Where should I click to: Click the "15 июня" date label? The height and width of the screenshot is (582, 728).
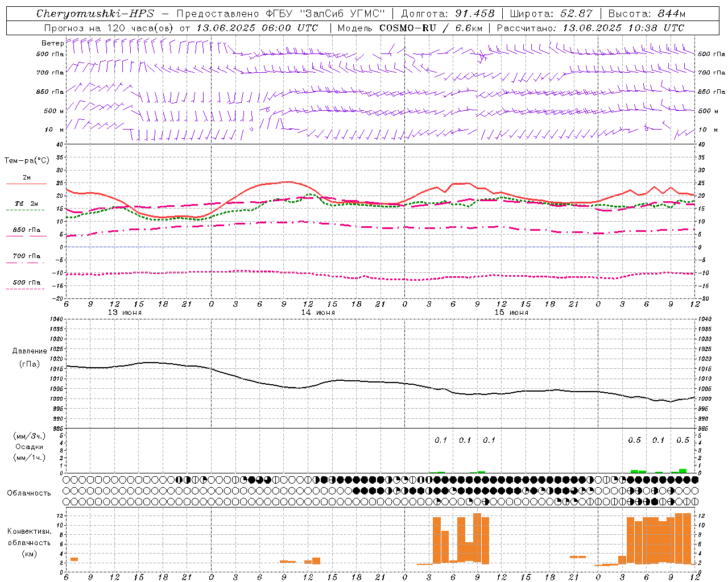pyautogui.click(x=511, y=313)
